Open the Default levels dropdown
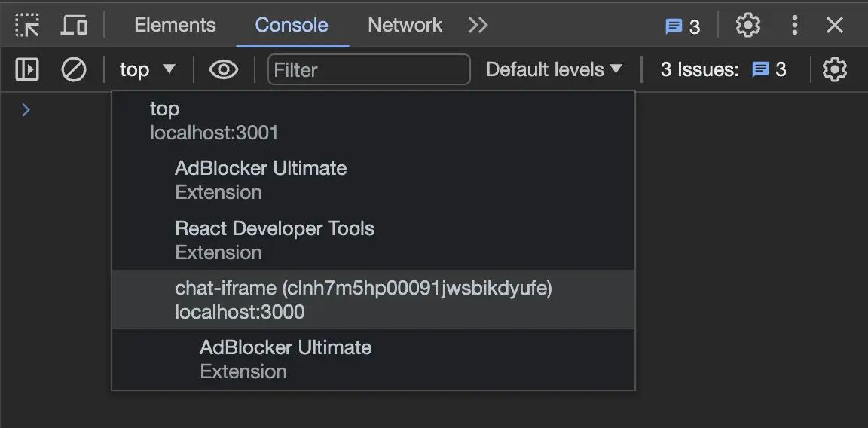868x428 pixels. coord(554,70)
